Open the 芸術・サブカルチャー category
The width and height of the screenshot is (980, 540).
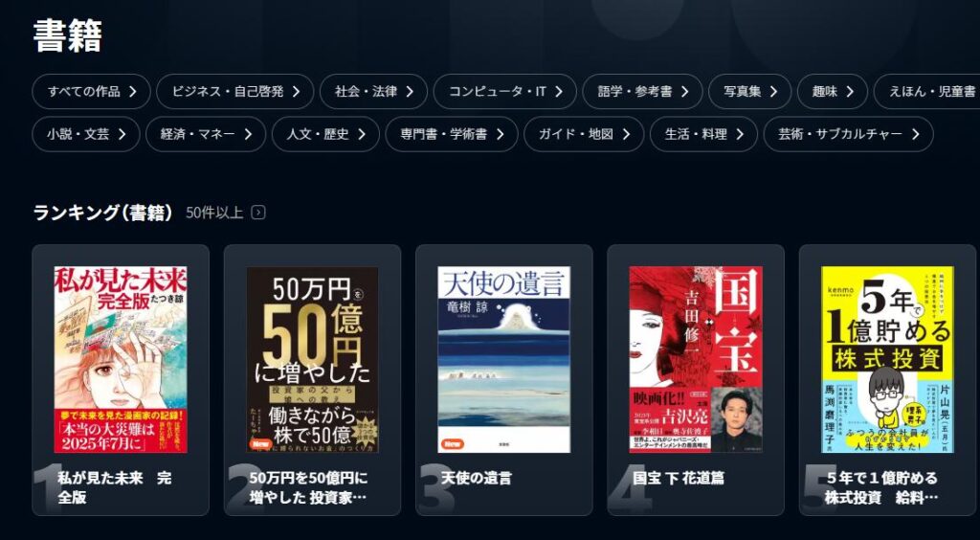click(848, 134)
